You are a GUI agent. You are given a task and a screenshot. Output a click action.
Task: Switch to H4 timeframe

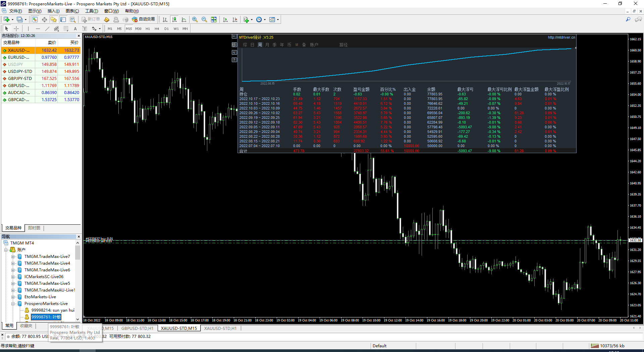coord(157,29)
